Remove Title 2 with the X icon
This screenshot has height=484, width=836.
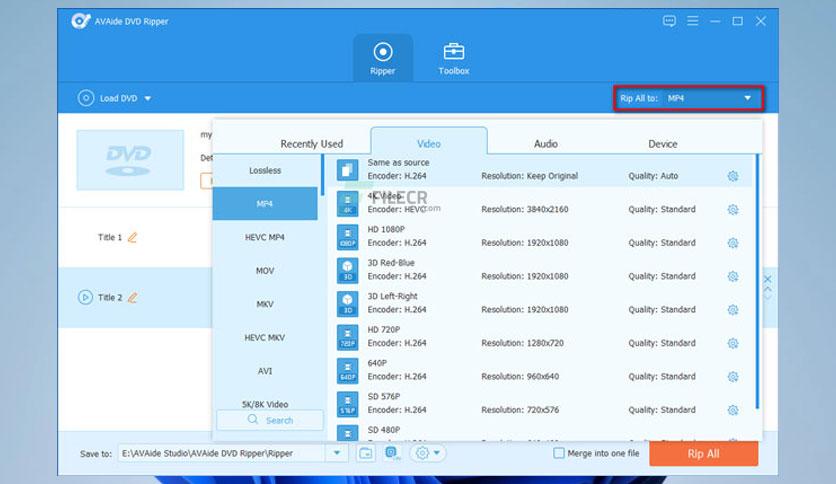(x=768, y=279)
